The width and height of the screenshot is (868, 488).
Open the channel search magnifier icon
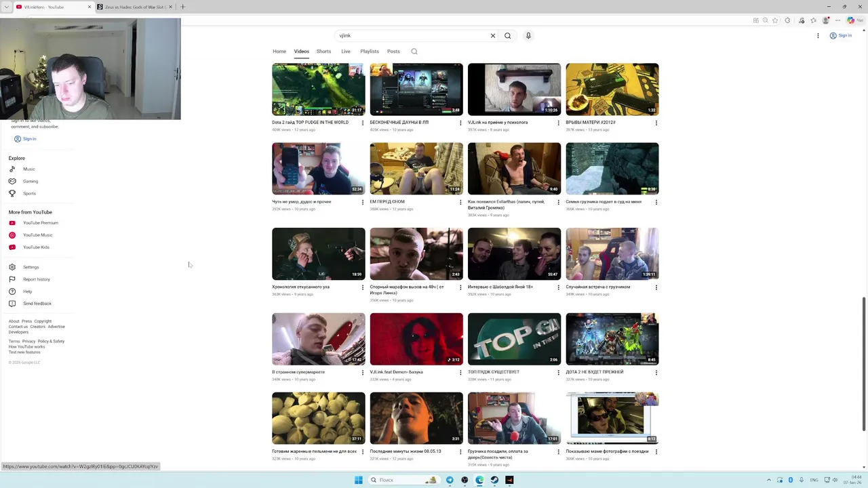tap(414, 52)
